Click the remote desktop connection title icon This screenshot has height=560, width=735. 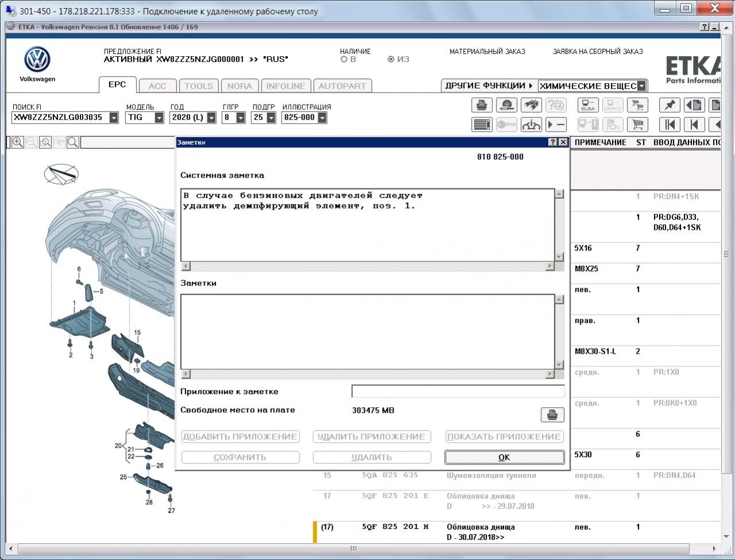pos(11,11)
